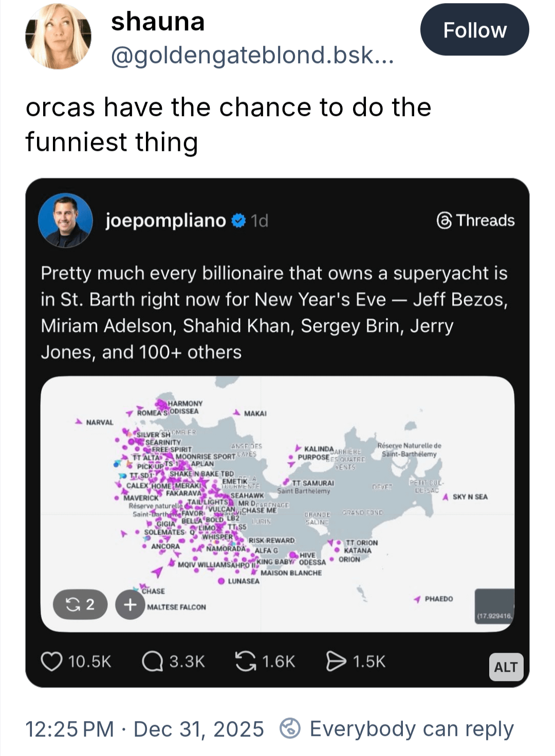Click the globe reply-settings icon
Screen dimensions: 555x756
[x=289, y=729]
